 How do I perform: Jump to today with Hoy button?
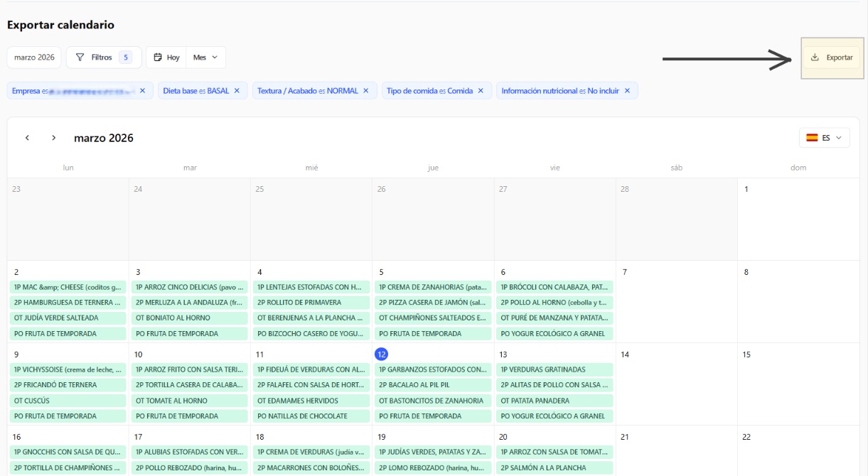pyautogui.click(x=166, y=58)
